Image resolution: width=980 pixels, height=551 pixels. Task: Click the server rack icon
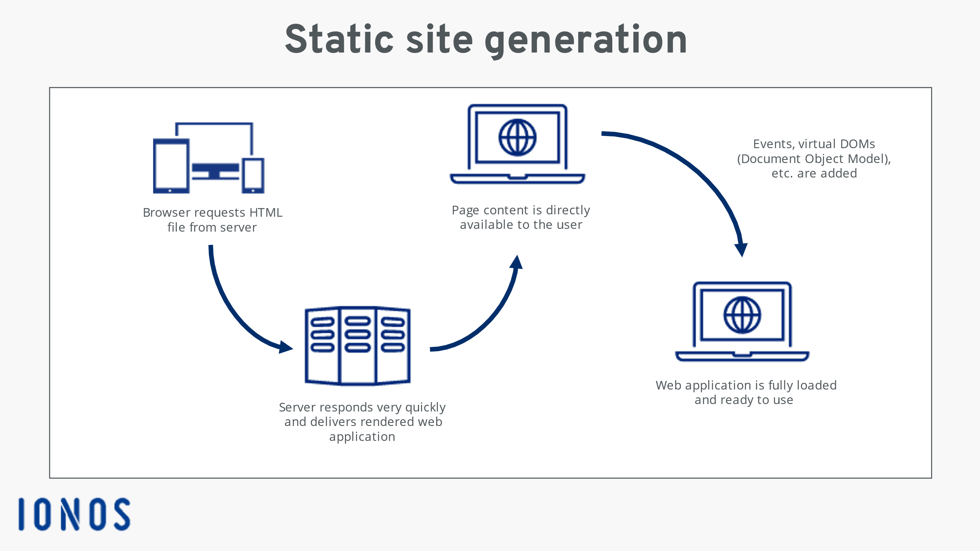click(x=358, y=346)
